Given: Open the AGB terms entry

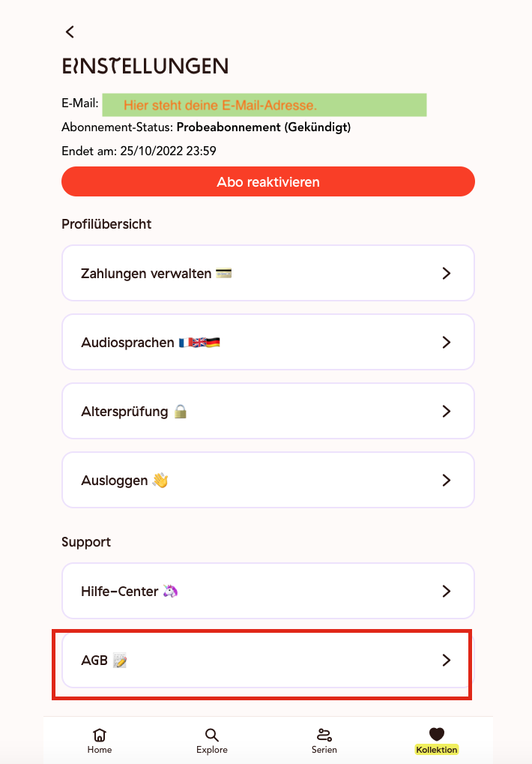Looking at the screenshot, I should pos(268,661).
